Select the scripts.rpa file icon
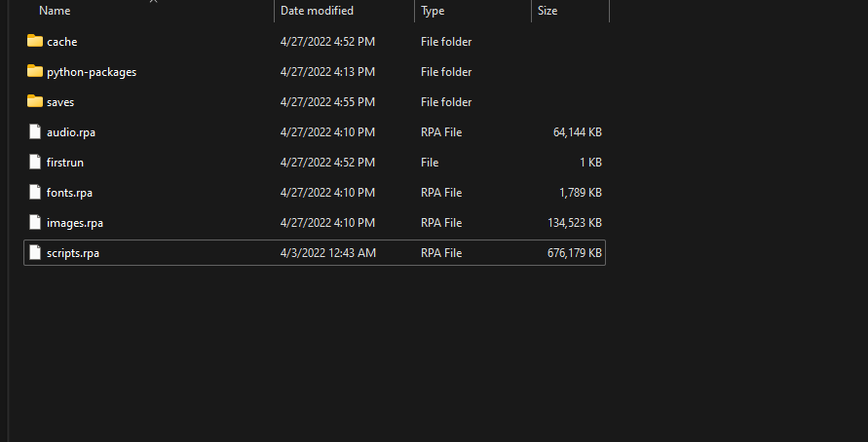 pyautogui.click(x=35, y=253)
